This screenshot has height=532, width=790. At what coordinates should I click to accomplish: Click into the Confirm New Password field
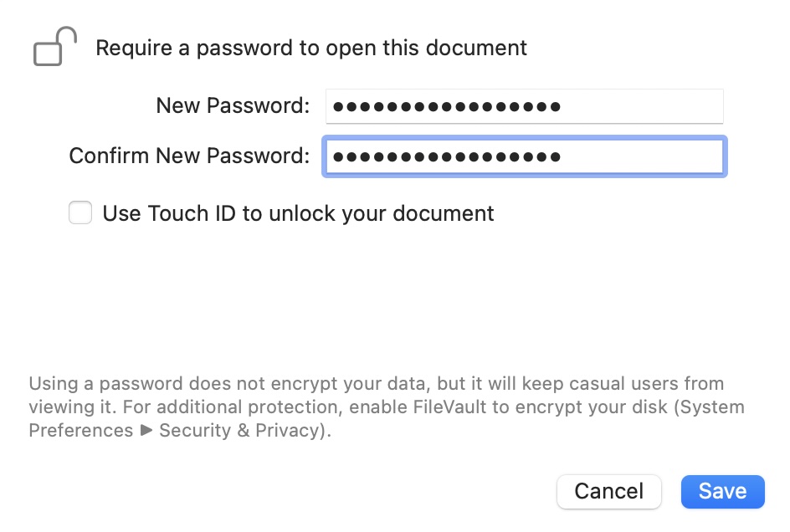coord(524,156)
